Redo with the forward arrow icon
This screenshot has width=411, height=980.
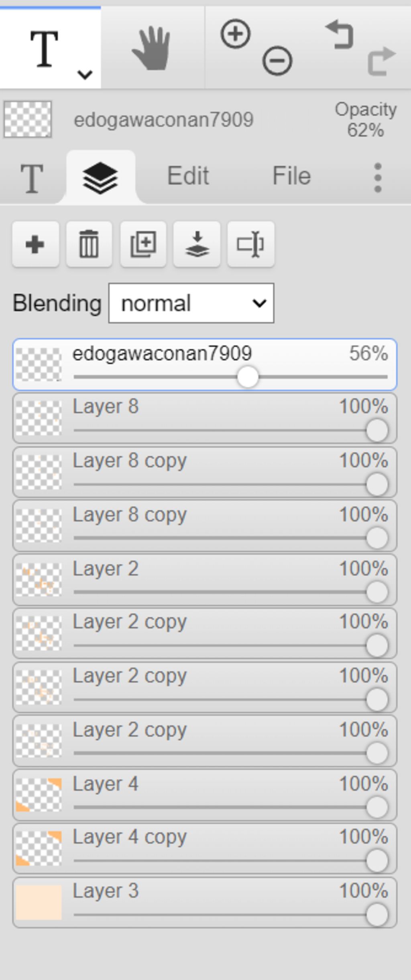[x=382, y=61]
